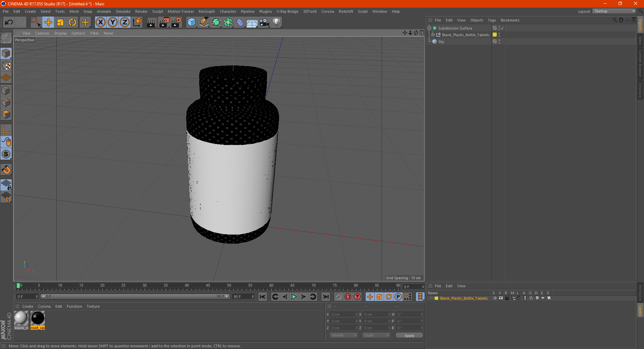This screenshot has height=349, width=644.
Task: Open the Structure side tab
Action: (640, 90)
